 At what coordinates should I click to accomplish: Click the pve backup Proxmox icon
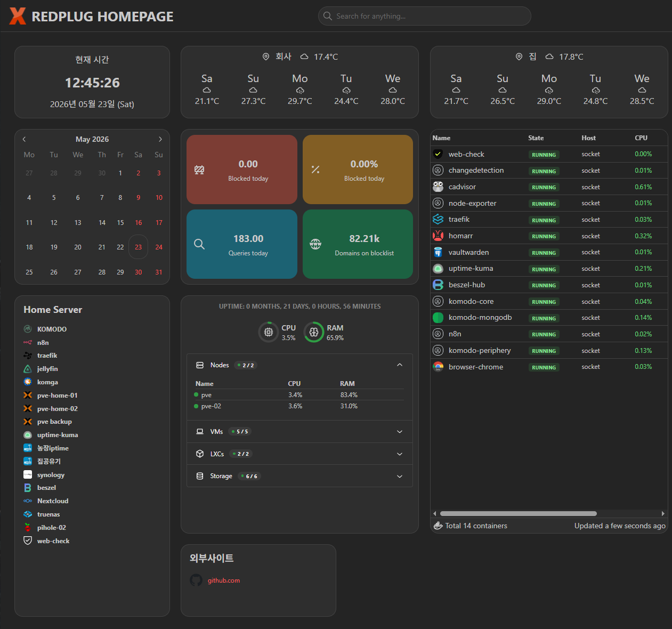28,422
